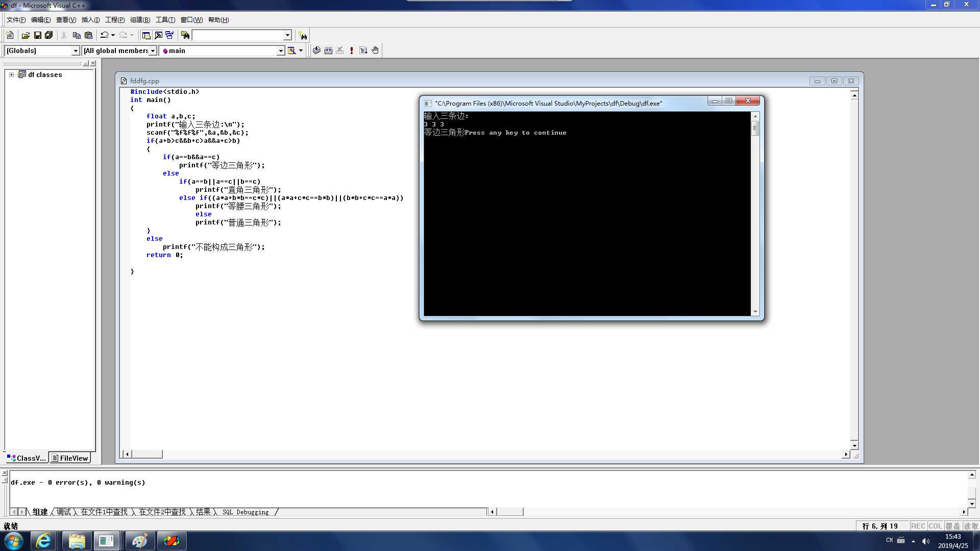The image size is (980, 551).
Task: Open the main function members dropdown
Action: pos(280,51)
